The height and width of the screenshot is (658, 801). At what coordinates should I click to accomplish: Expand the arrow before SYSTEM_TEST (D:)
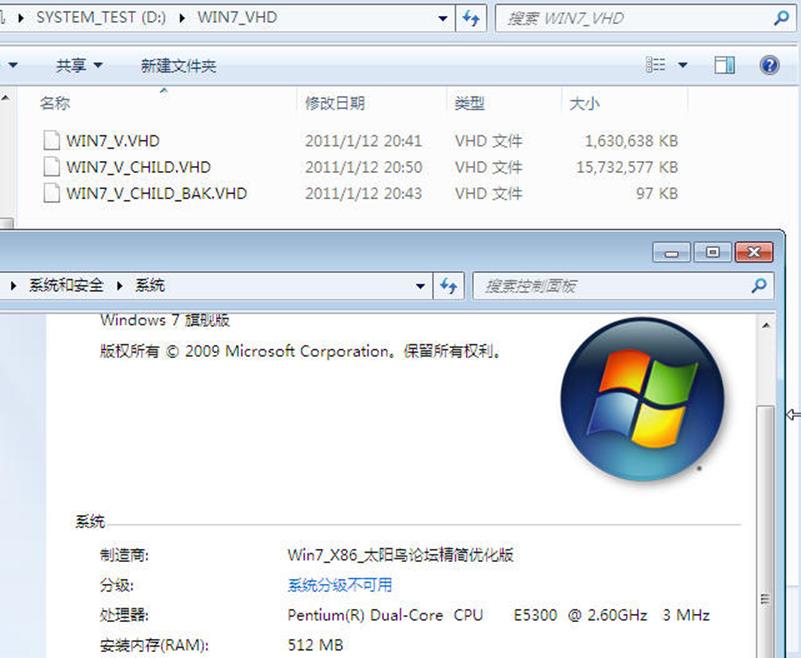pos(21,18)
